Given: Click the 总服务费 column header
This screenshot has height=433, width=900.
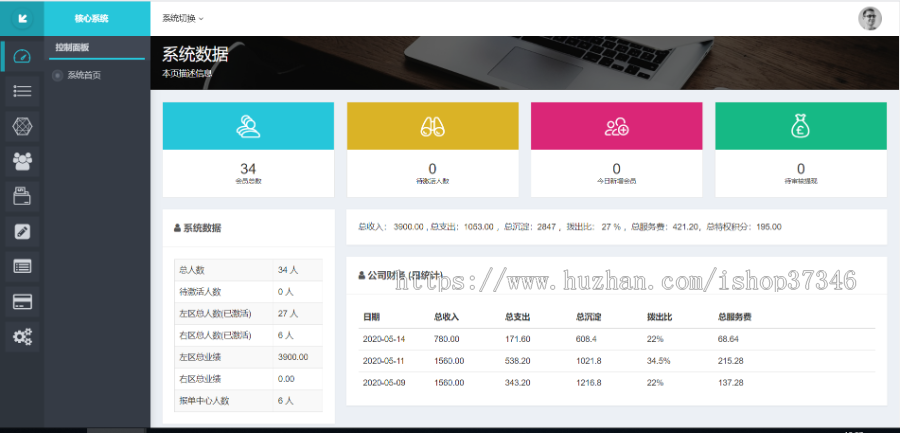Looking at the screenshot, I should click(735, 317).
